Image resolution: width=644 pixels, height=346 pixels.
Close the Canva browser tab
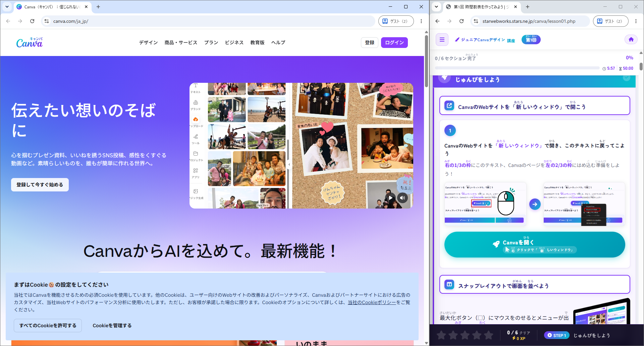click(x=86, y=7)
